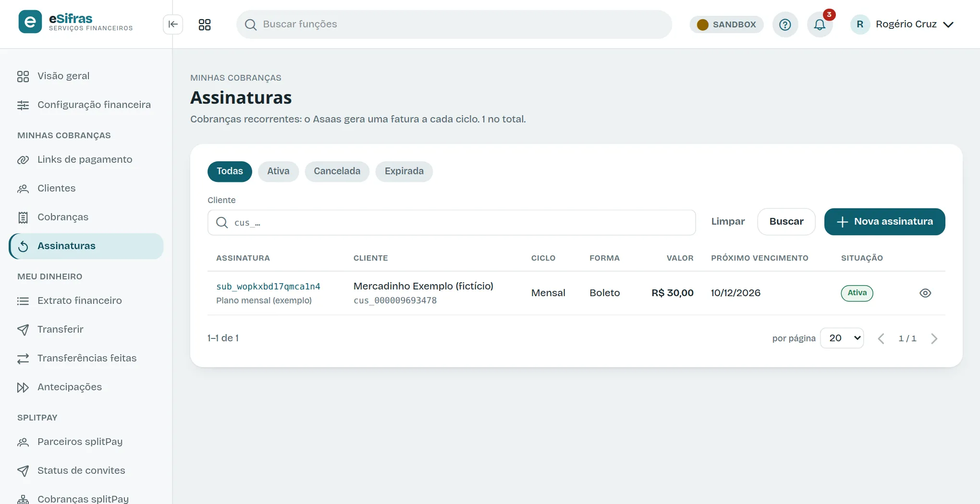
Task: Filter by Cancelada status
Action: click(x=337, y=171)
